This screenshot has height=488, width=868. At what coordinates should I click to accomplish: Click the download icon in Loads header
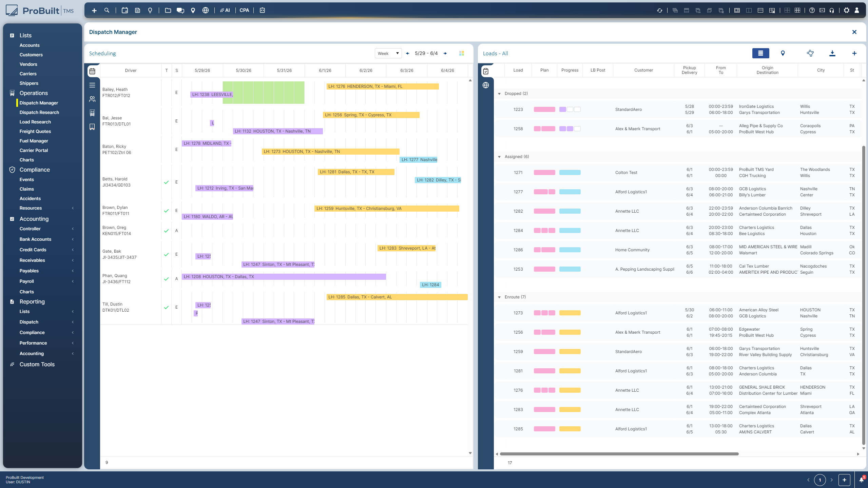pyautogui.click(x=832, y=53)
